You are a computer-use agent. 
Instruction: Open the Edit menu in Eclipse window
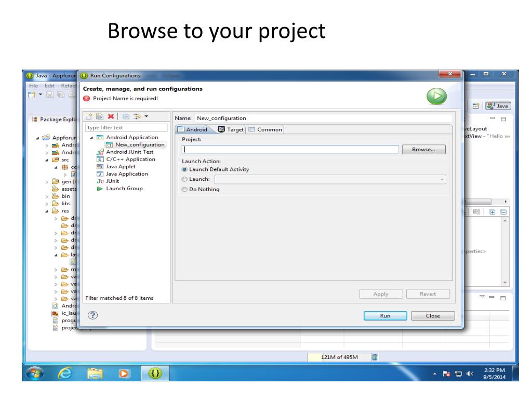point(49,86)
